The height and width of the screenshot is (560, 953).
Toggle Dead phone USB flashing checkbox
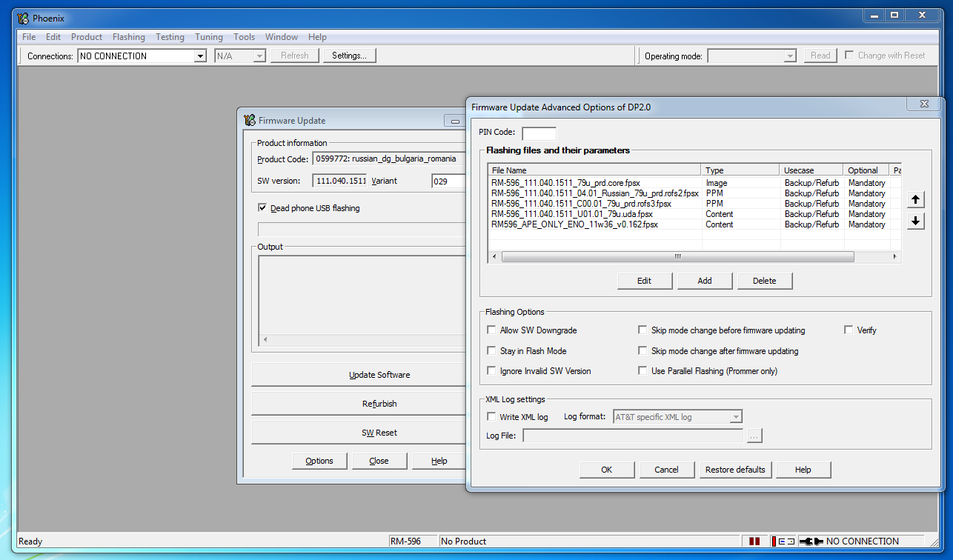[x=263, y=208]
